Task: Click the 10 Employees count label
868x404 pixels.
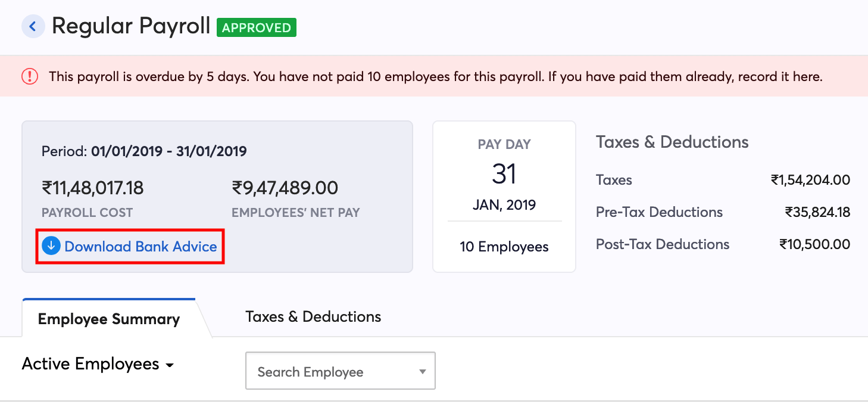Action: [x=504, y=247]
